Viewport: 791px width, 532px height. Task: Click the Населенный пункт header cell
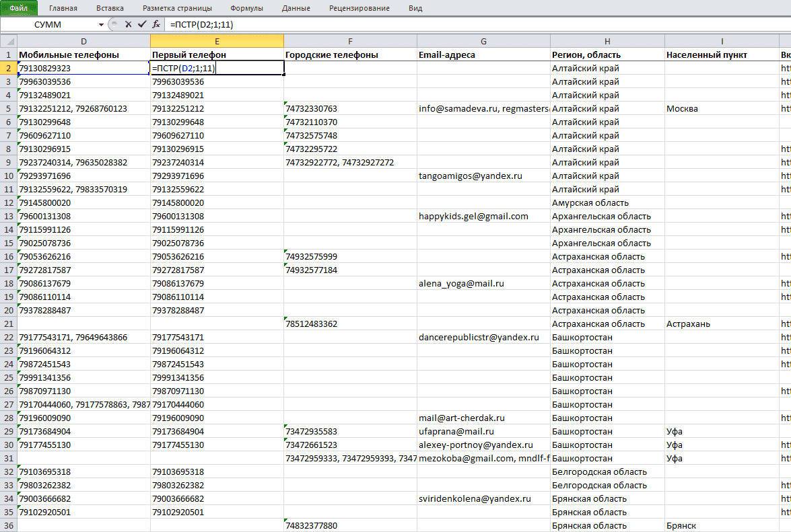pyautogui.click(x=722, y=54)
